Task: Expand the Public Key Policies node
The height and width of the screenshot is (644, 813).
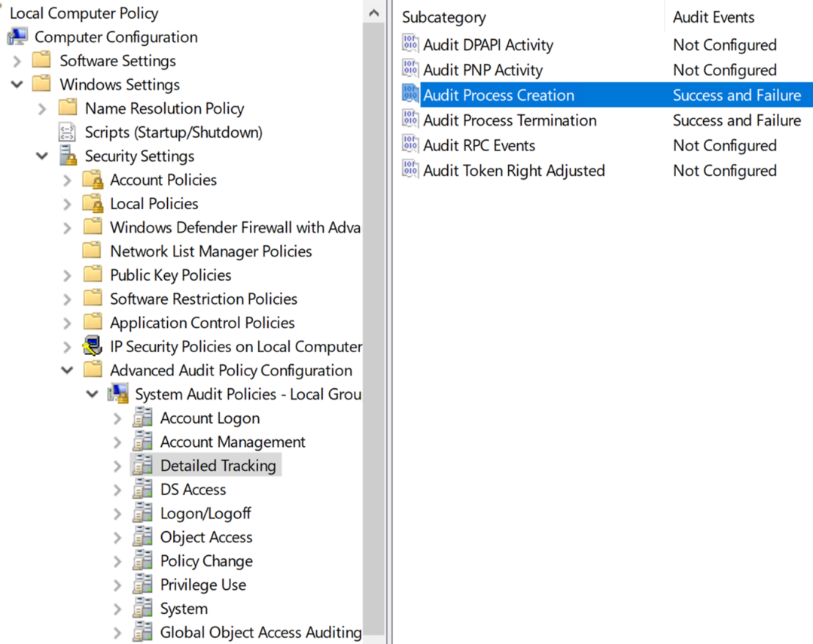Action: (x=68, y=275)
